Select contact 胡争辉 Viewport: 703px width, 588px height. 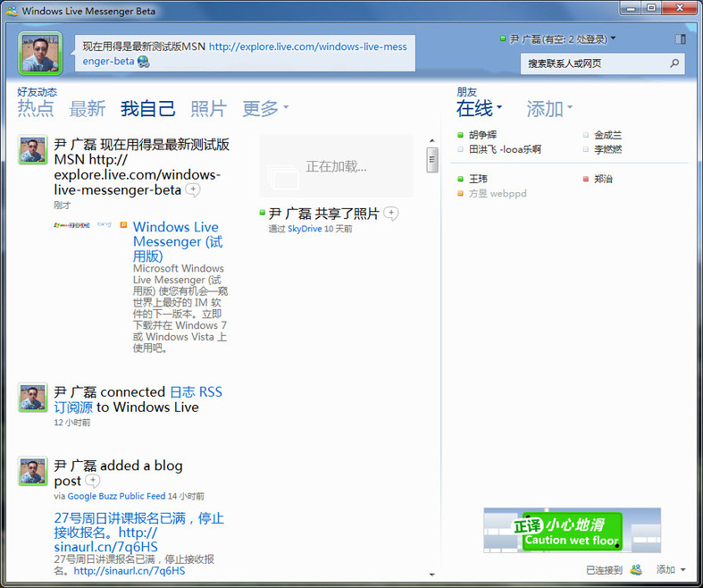click(x=478, y=135)
